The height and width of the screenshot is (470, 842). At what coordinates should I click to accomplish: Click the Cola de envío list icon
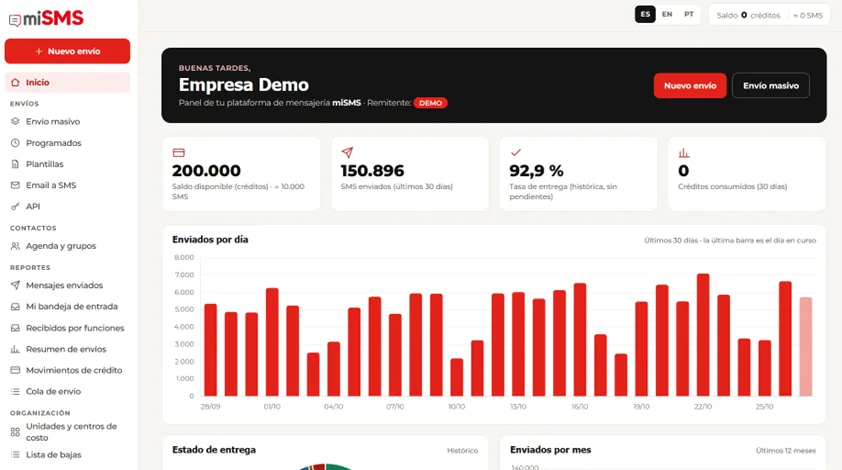(15, 392)
